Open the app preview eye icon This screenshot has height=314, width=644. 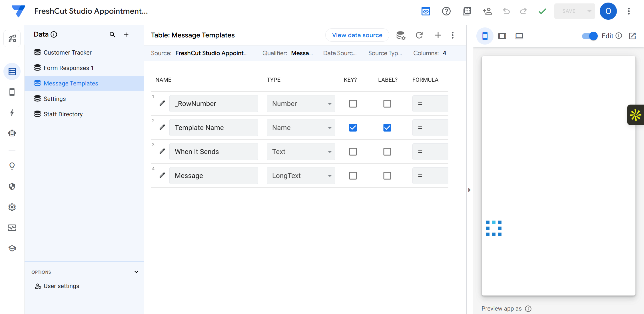426,11
